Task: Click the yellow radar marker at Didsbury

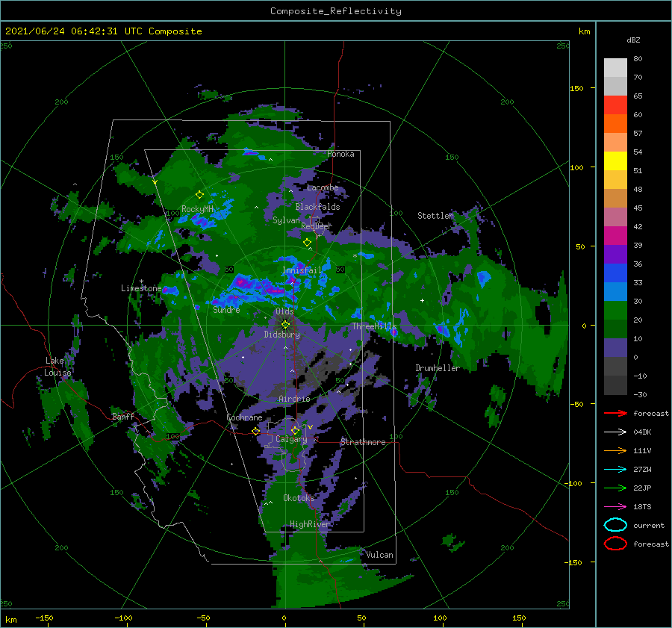Action: 285,325
